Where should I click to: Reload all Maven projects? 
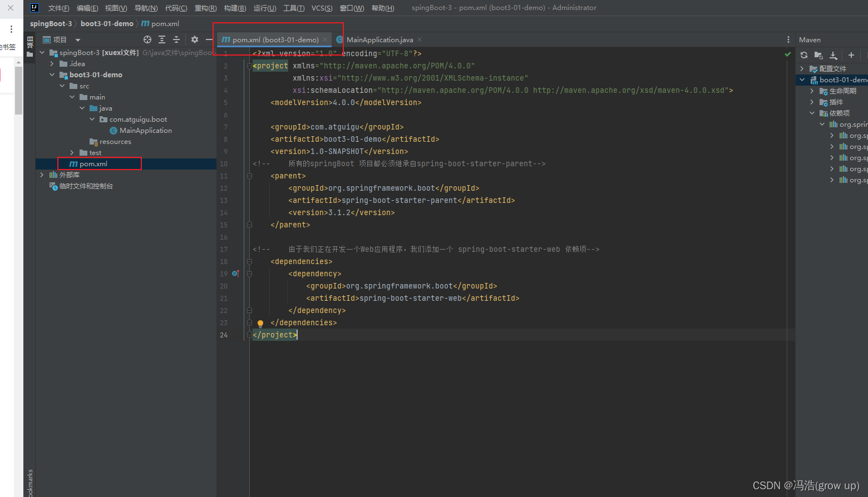click(x=804, y=55)
